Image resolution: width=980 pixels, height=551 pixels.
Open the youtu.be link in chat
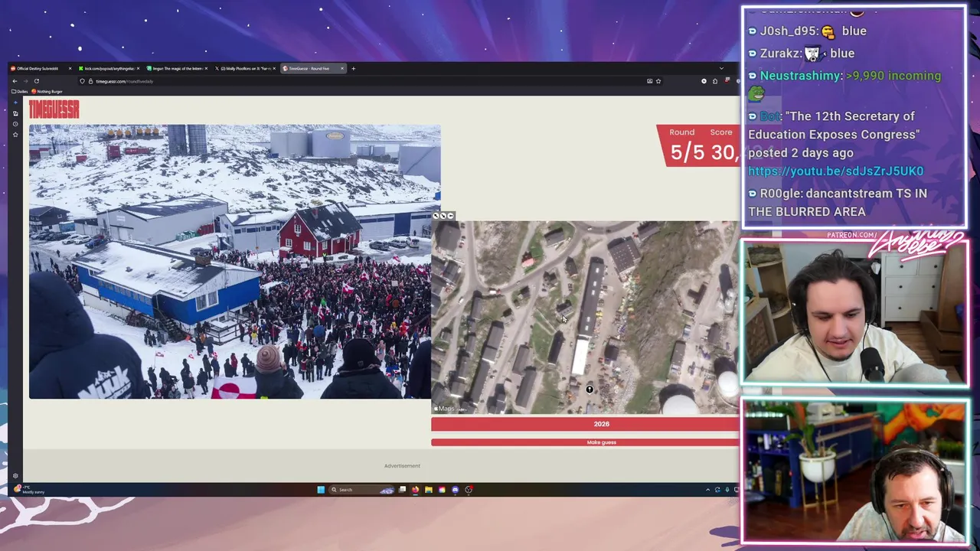click(x=835, y=171)
